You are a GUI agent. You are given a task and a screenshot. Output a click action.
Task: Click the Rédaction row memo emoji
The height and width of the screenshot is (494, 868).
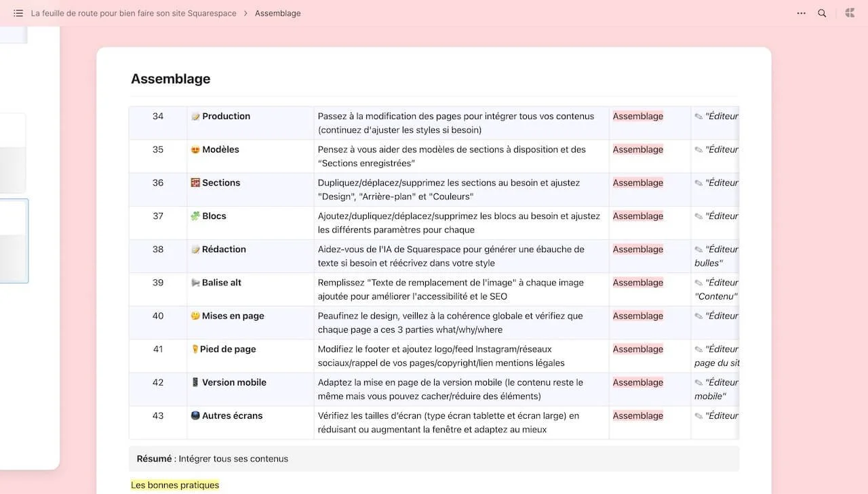[195, 249]
